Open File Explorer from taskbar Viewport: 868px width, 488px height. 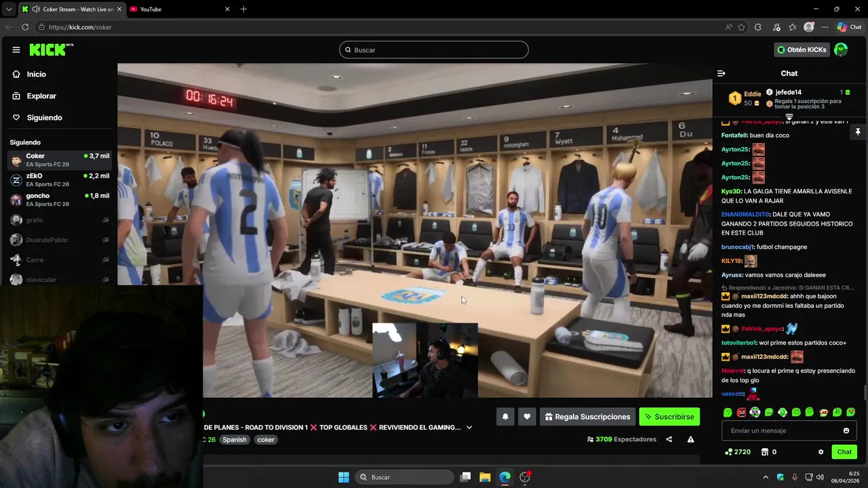pyautogui.click(x=485, y=477)
